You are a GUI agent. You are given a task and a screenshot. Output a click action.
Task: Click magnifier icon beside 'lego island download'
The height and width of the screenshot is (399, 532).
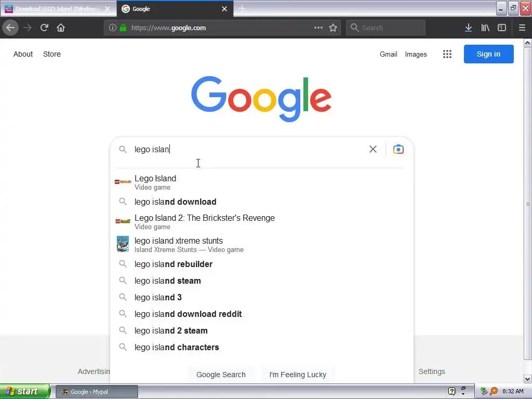point(123,202)
